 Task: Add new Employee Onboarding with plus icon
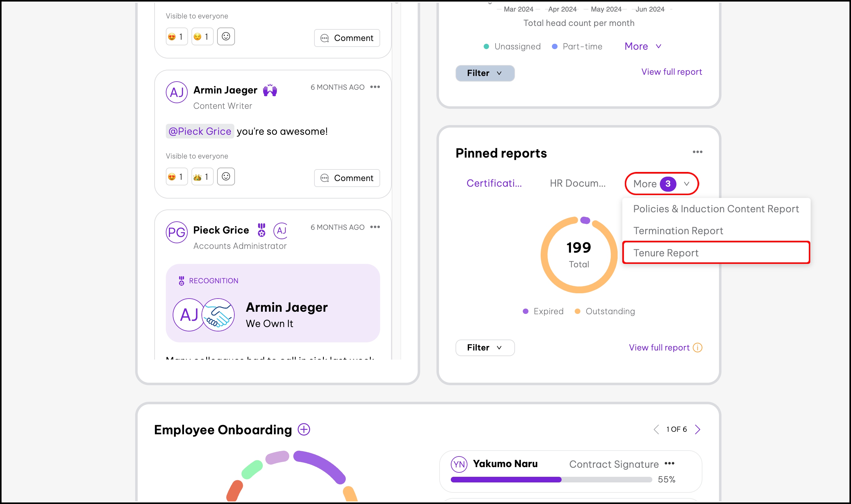click(303, 429)
